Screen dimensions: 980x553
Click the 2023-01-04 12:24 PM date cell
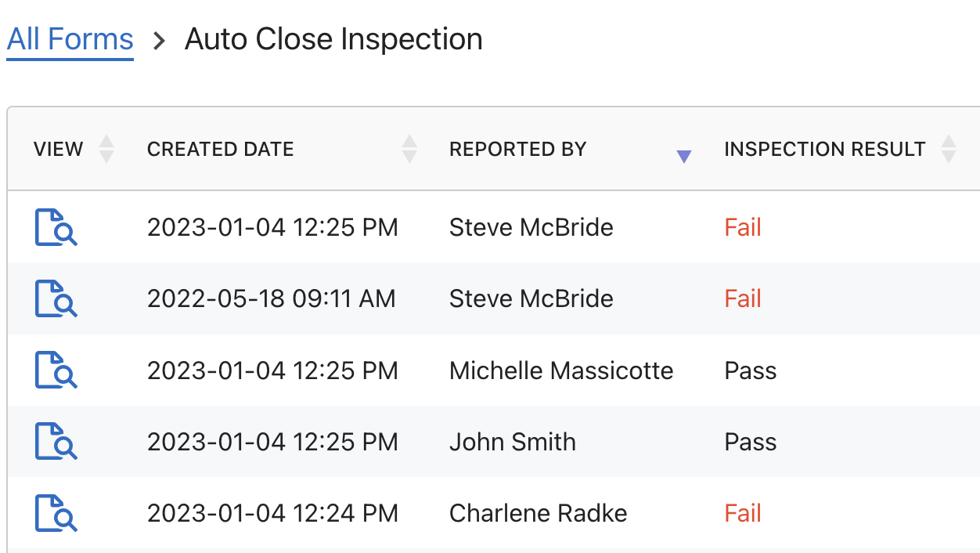pos(272,513)
